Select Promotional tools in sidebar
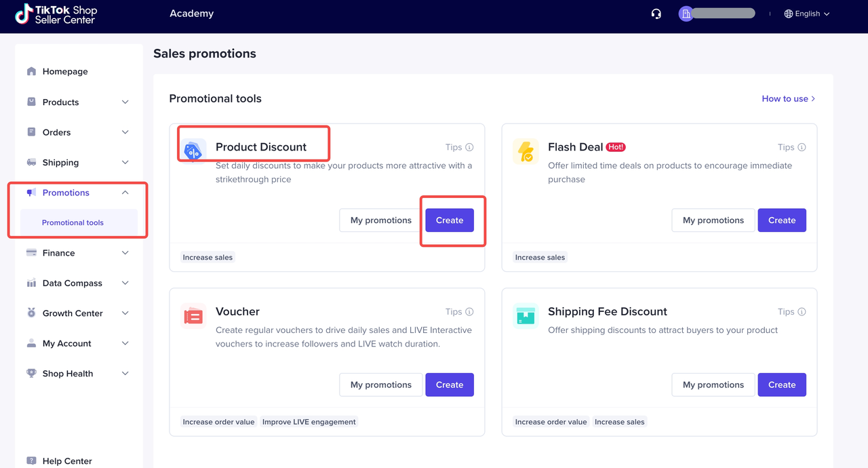The height and width of the screenshot is (468, 868). pos(73,222)
